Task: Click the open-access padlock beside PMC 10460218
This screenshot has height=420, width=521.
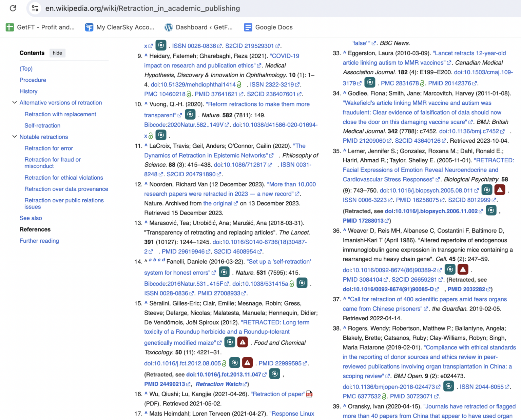Action: (x=189, y=94)
